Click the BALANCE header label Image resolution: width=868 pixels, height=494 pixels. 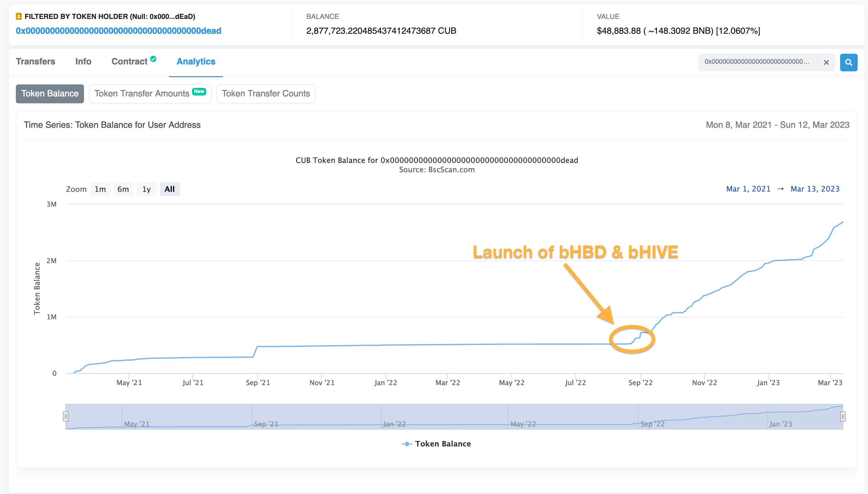pos(322,17)
